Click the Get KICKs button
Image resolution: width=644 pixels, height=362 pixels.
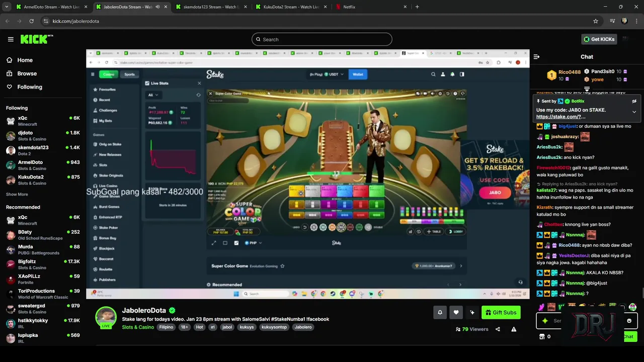599,39
